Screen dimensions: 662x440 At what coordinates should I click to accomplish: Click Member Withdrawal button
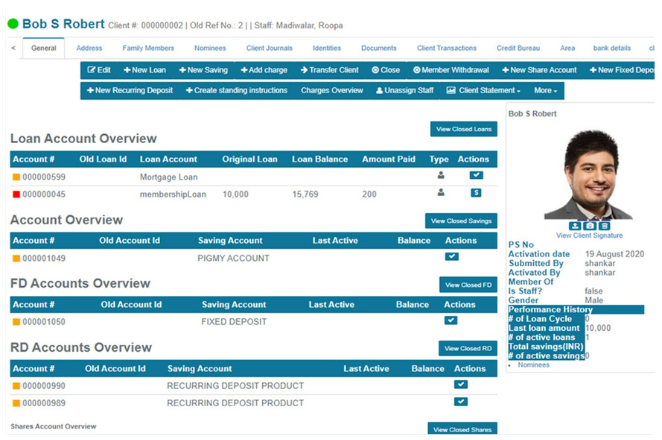coord(451,70)
